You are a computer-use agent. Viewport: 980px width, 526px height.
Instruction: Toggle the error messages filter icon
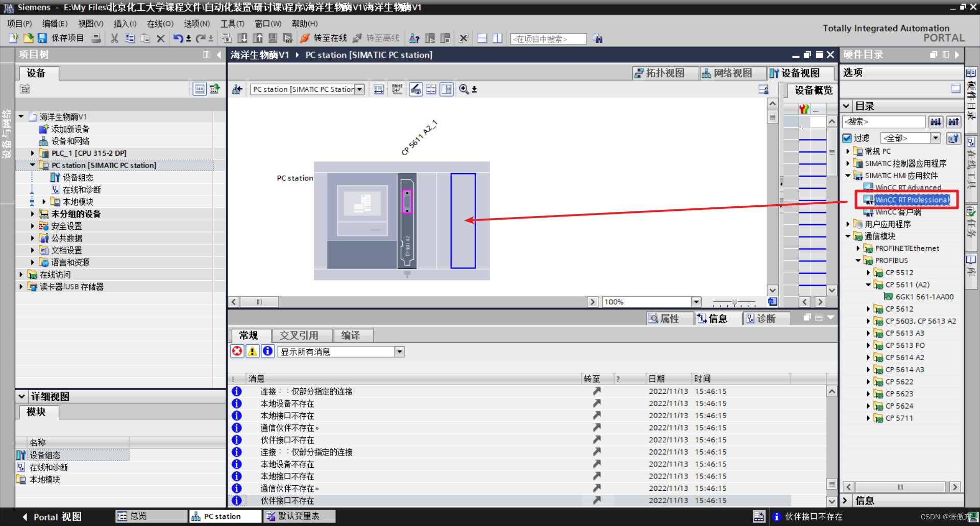tap(237, 351)
